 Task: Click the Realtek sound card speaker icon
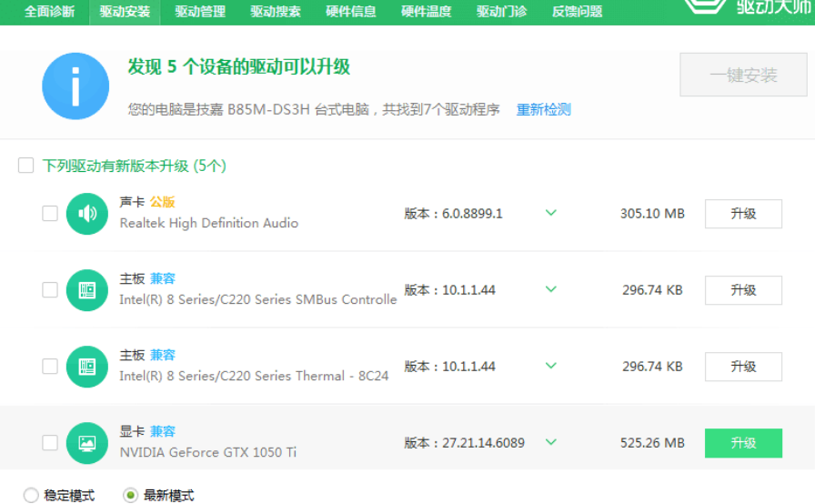87,214
